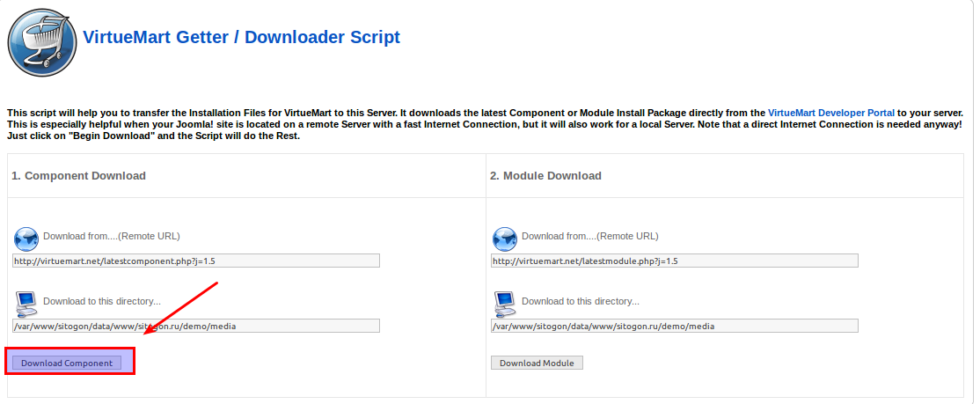Click the VirtueMart shopping cart logo
The height and width of the screenshot is (404, 980).
pos(42,43)
